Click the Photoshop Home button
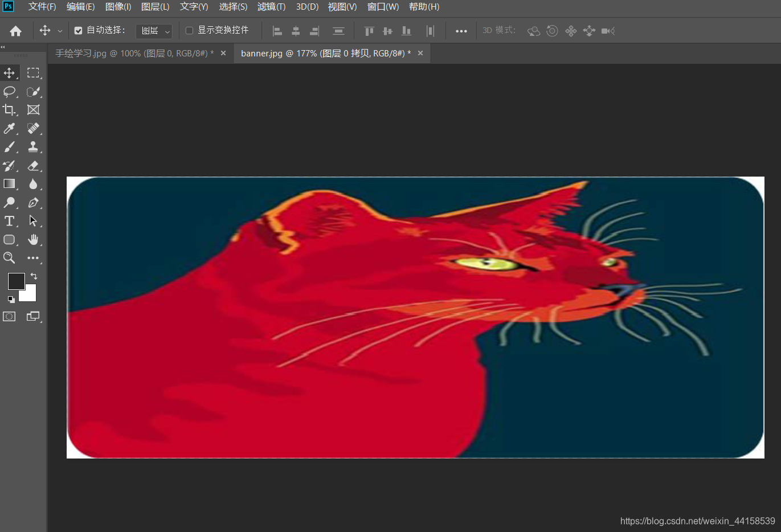781x532 pixels. (x=16, y=30)
